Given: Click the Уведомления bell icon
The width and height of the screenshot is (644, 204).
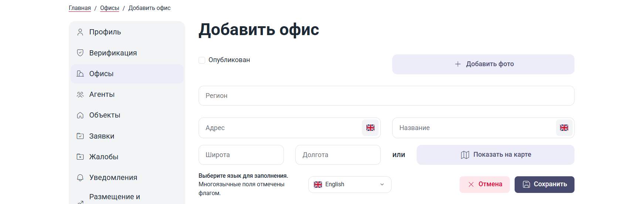Looking at the screenshot, I should (x=80, y=178).
